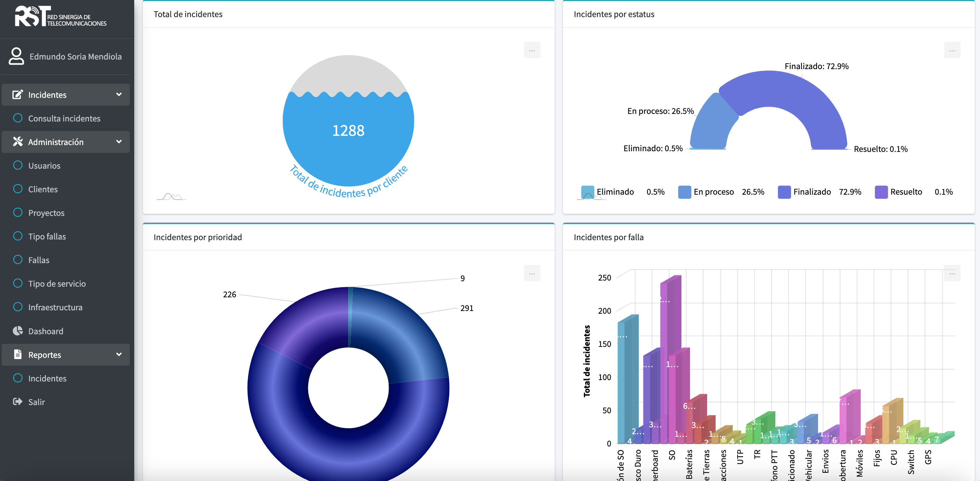The width and height of the screenshot is (980, 481).
Task: Open export menu of Total de incidentes chart
Action: [532, 50]
